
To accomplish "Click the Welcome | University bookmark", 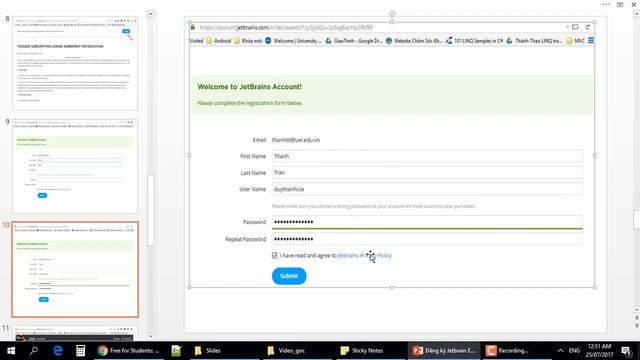I will click(x=293, y=41).
